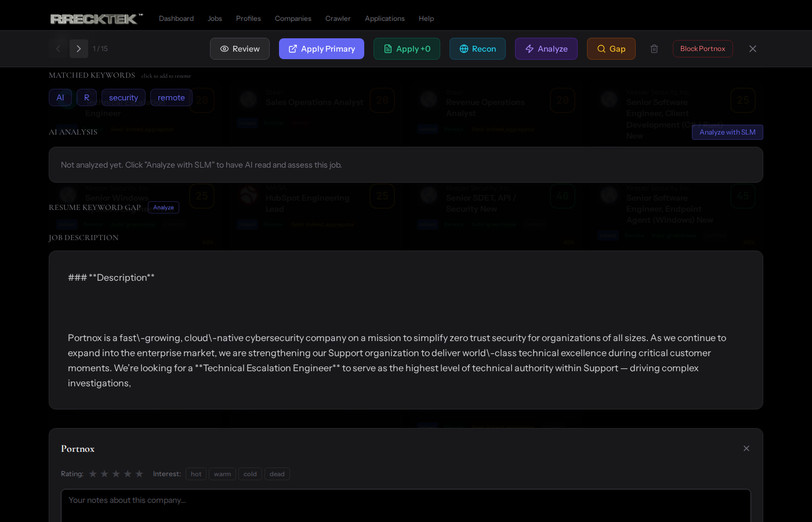
Task: Go to next job with right chevron
Action: [x=79, y=49]
